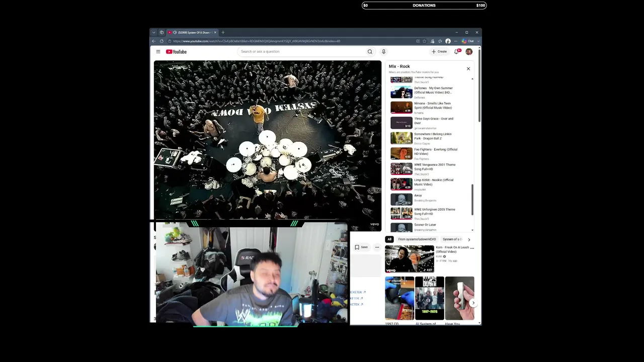This screenshot has width=644, height=362.
Task: Mute the tab via its speaker icon
Action: coord(175,33)
